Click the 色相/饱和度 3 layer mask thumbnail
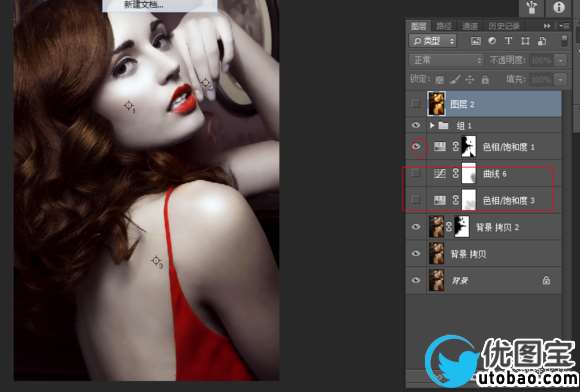The image size is (580, 392). 469,200
